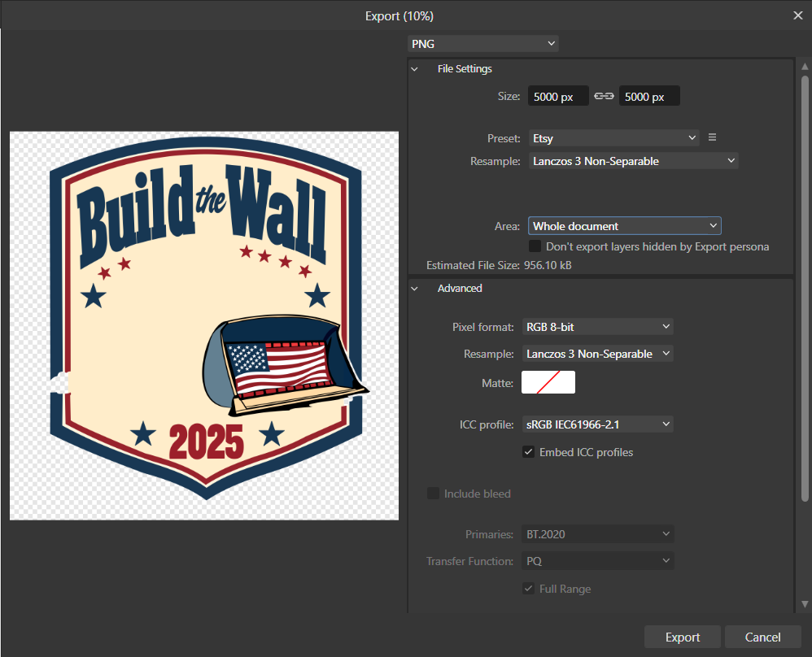The height and width of the screenshot is (657, 812).
Task: Click the Cancel button
Action: click(x=762, y=637)
